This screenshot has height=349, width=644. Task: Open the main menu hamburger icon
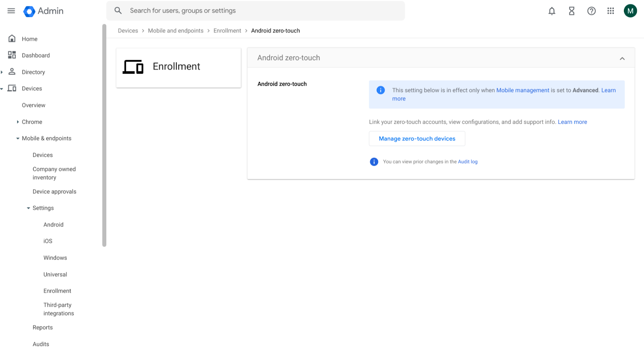tap(11, 11)
